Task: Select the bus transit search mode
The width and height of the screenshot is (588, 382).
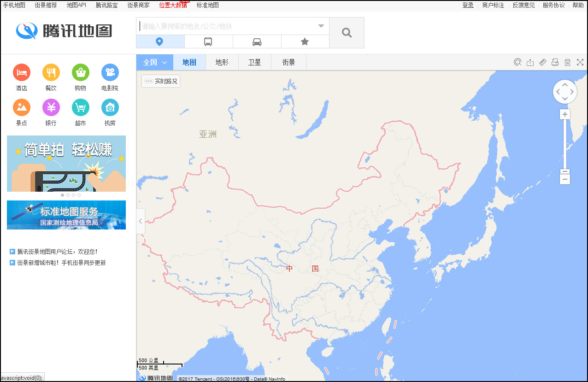Action: click(x=208, y=41)
